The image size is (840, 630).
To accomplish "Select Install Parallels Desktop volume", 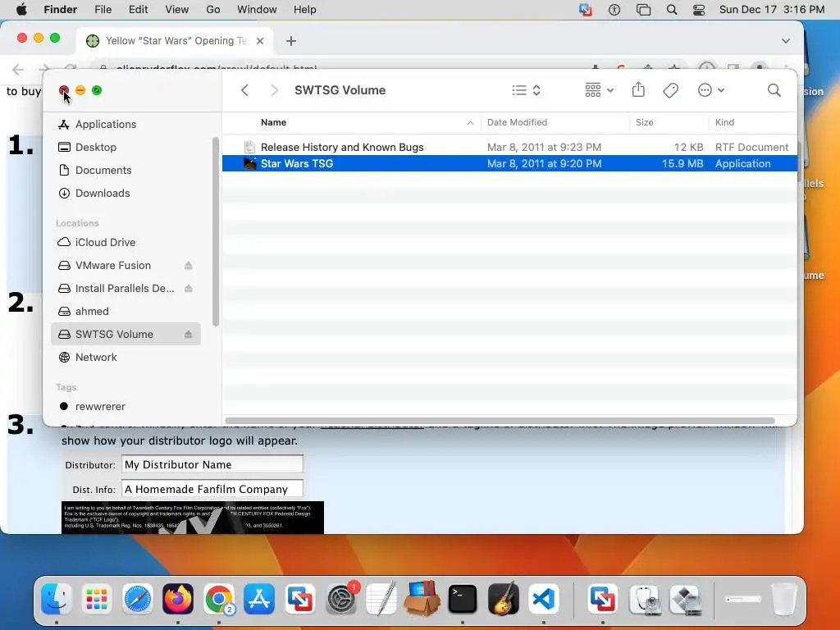I will (126, 288).
